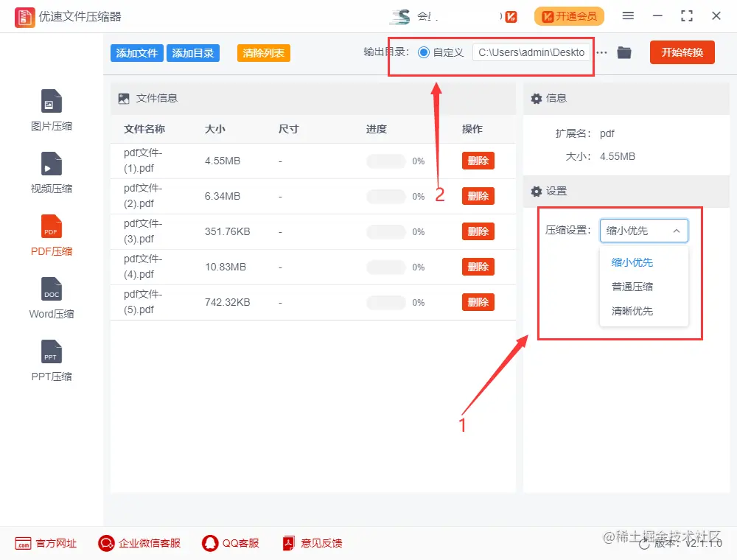Click the 大小 column header

tap(214, 129)
